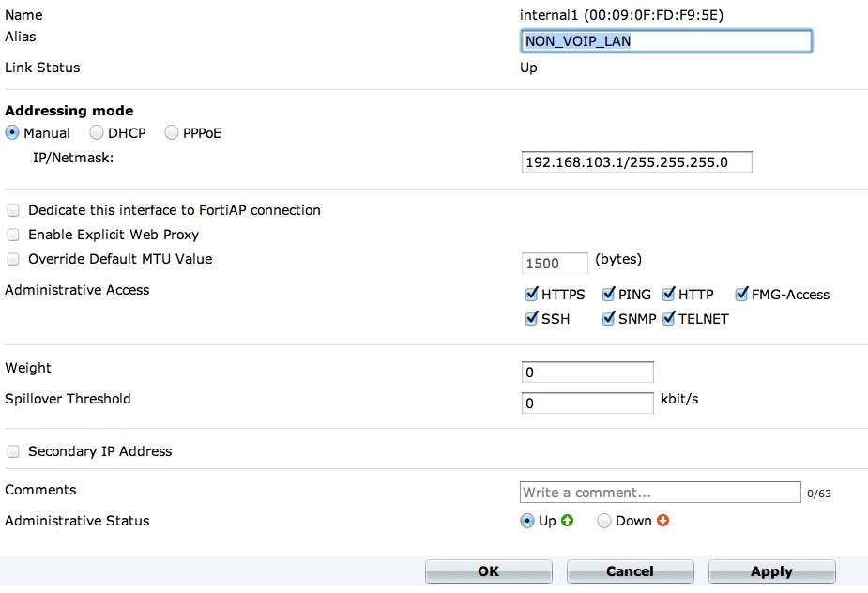
Task: Uncheck PING administrative access
Action: [608, 295]
